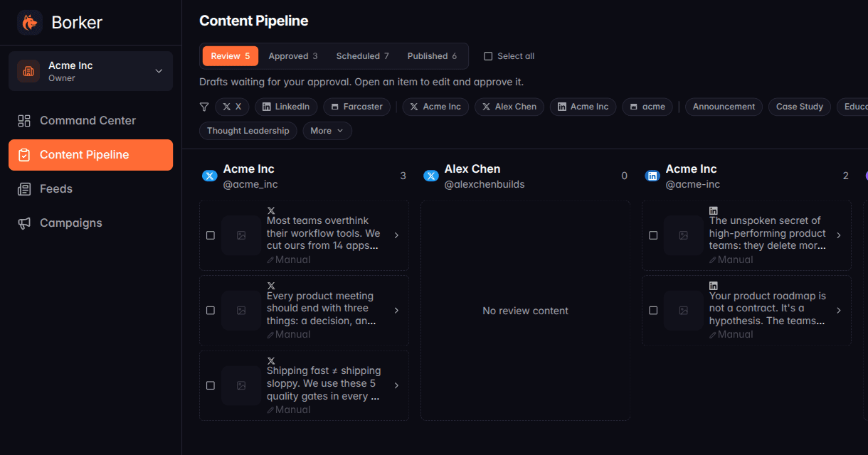The image size is (868, 455).
Task: Open Command Center in the sidebar
Action: (x=90, y=121)
